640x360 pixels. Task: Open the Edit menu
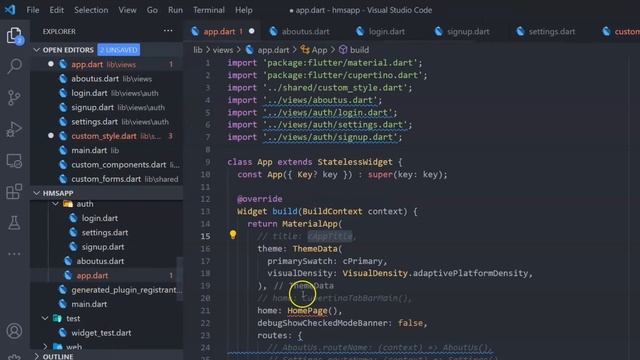coord(56,10)
